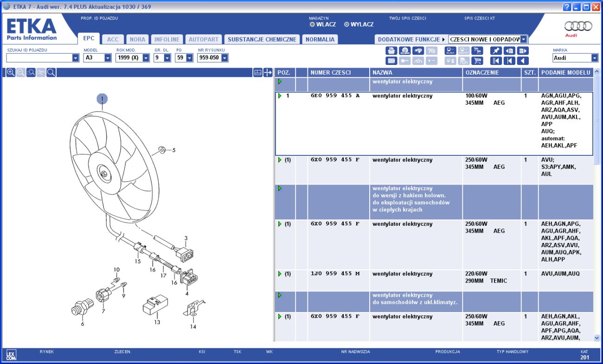Click the jump-to-first double-bar arrow icon

(496, 61)
